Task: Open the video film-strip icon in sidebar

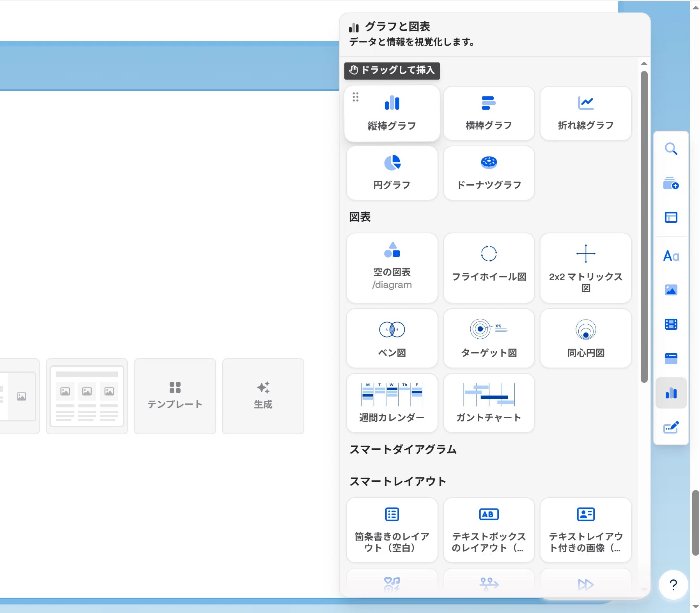Action: [671, 324]
